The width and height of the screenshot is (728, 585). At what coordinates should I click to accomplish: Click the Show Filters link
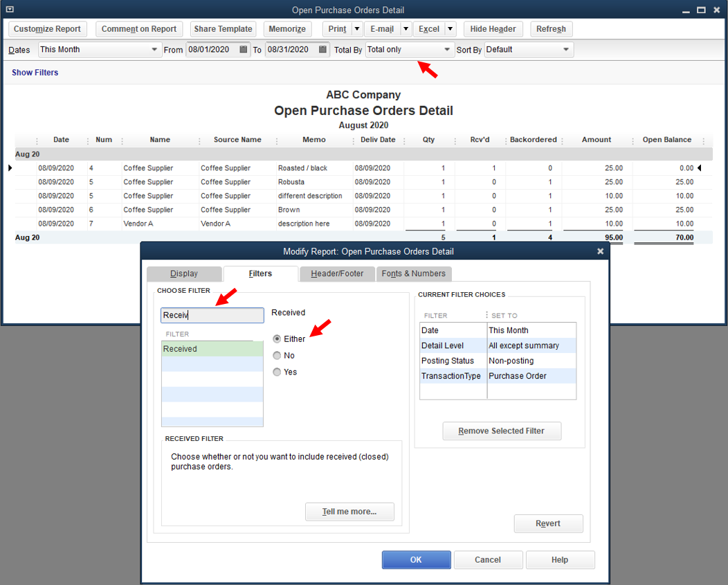[x=35, y=72]
